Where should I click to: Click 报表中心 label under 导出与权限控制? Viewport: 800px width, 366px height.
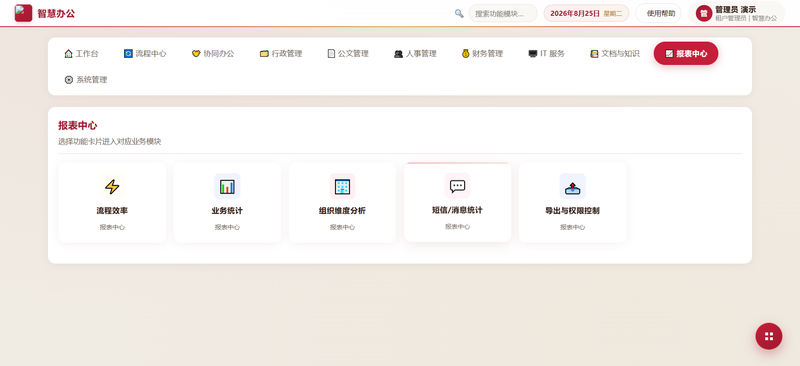pos(572,227)
